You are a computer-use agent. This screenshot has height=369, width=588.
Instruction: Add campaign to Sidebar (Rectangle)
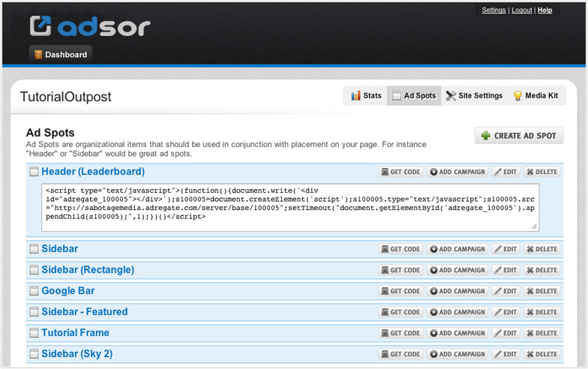click(457, 270)
